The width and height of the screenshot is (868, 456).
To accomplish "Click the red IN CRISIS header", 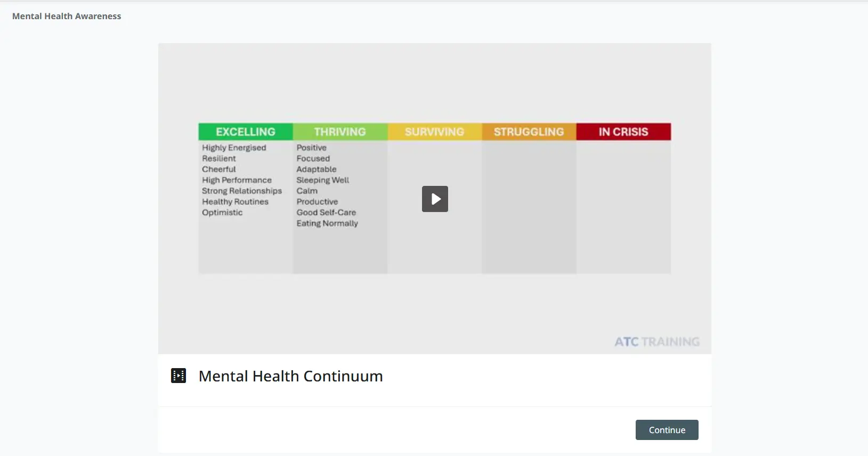I will coord(623,132).
